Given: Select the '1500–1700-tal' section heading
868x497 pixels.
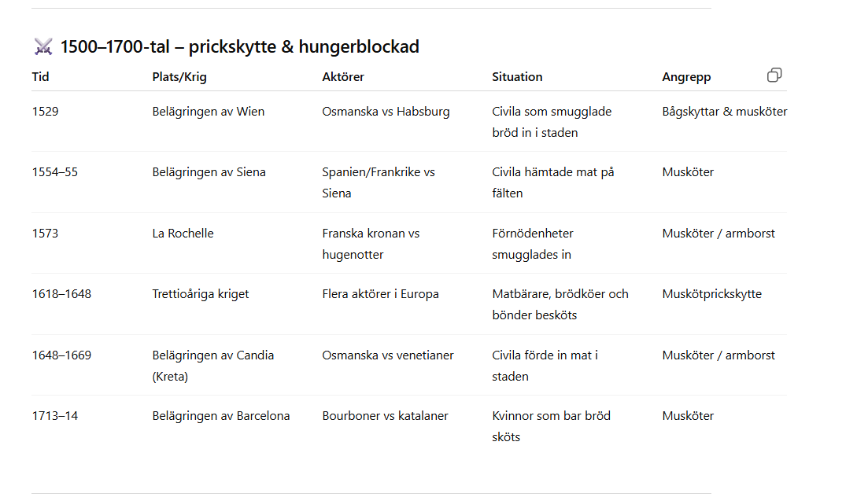Looking at the screenshot, I should point(239,47).
